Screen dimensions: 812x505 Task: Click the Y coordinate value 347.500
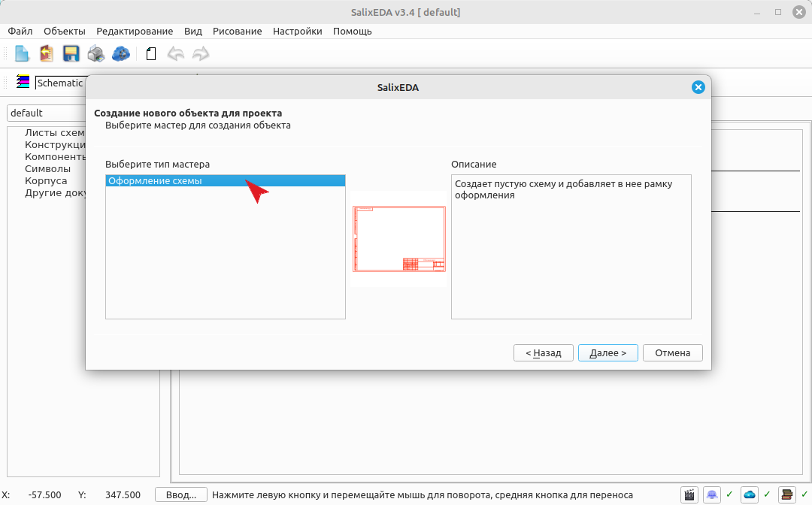click(x=123, y=495)
